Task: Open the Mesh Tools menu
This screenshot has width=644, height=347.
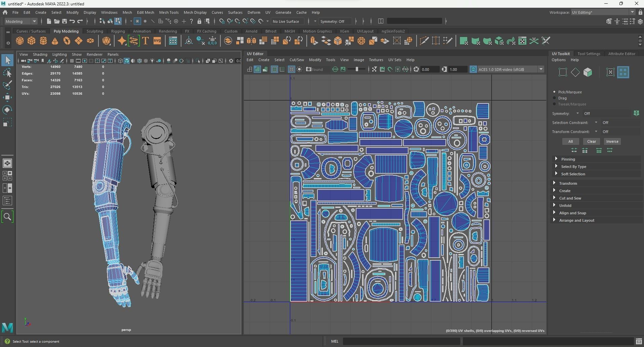Action: coord(169,12)
